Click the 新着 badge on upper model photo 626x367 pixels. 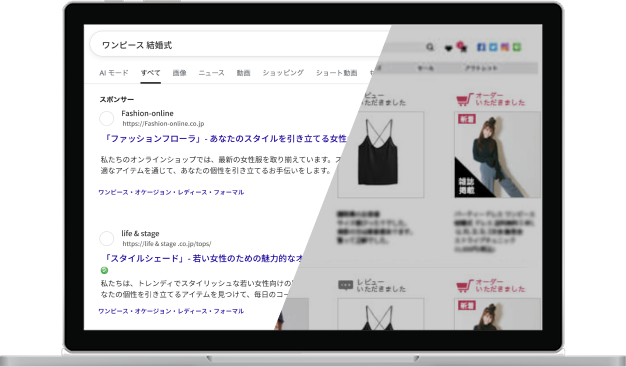tap(467, 119)
